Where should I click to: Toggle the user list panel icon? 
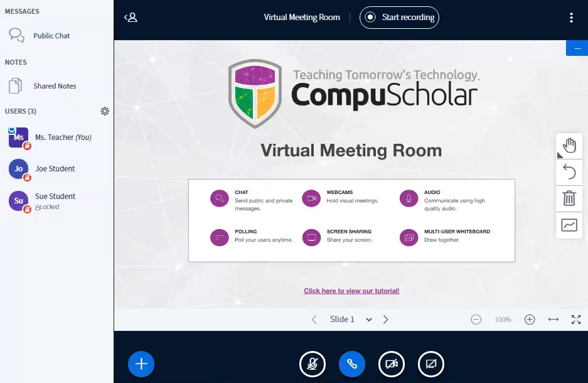point(131,17)
